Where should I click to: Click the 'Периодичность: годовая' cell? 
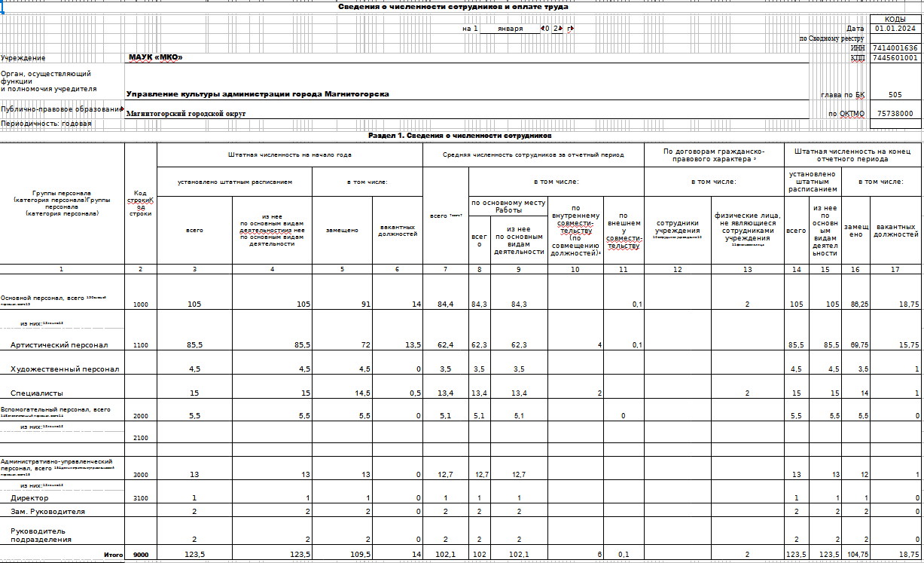(47, 124)
